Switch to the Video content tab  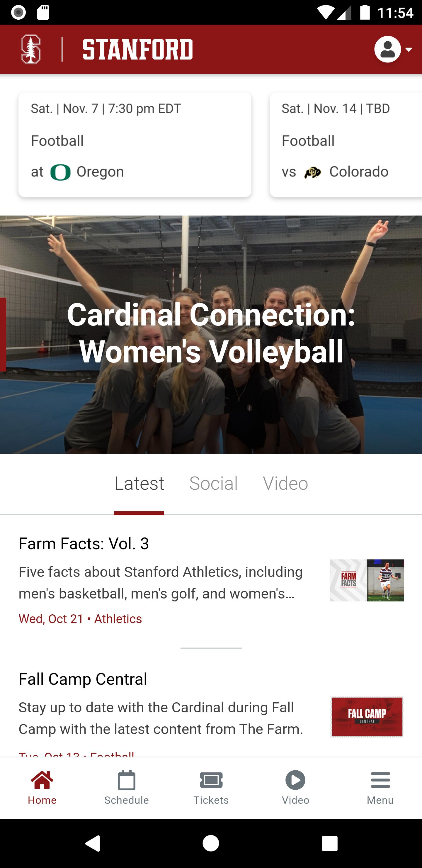pos(285,483)
